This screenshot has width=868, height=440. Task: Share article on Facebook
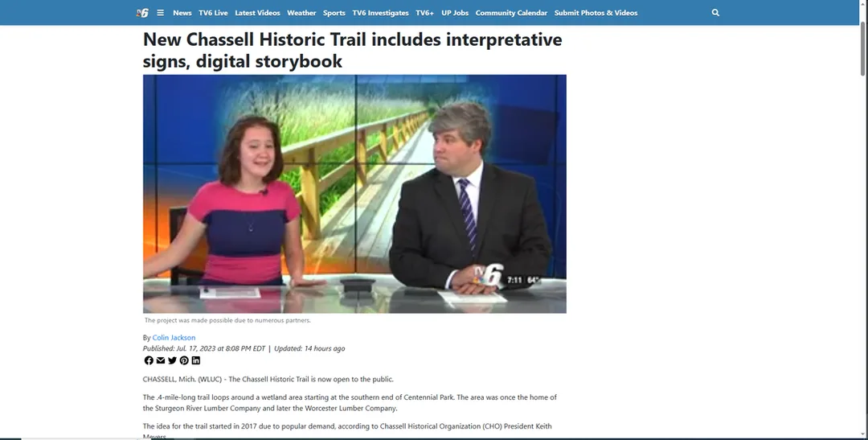click(149, 360)
